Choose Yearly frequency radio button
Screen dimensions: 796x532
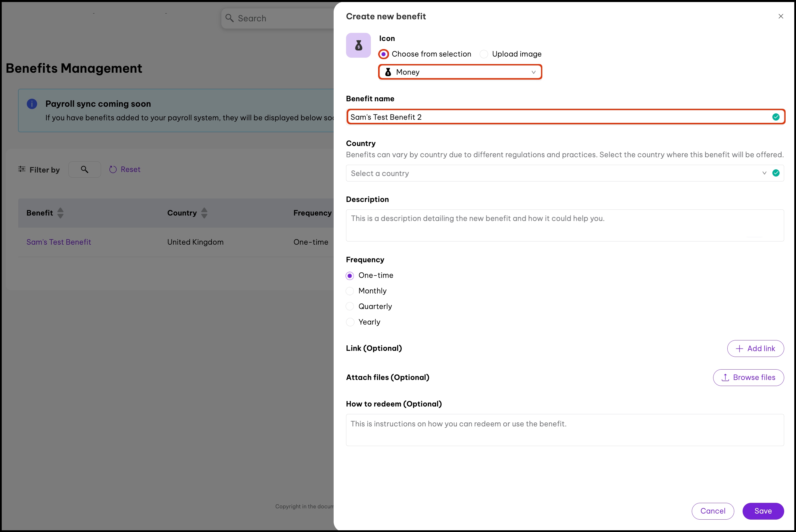pos(350,322)
